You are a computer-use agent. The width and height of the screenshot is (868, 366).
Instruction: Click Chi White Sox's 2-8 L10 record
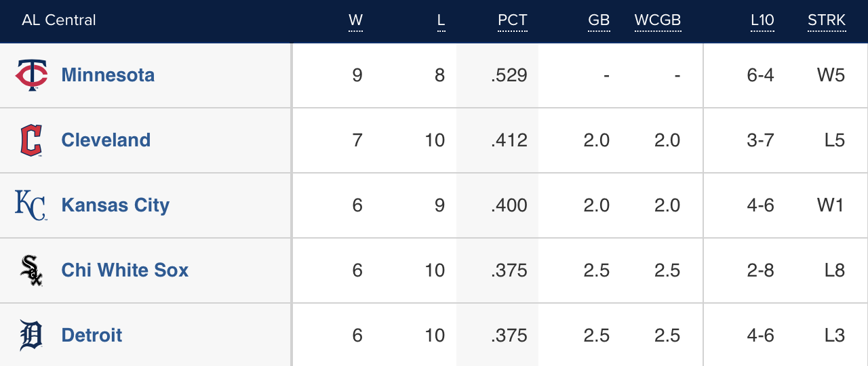pos(760,270)
